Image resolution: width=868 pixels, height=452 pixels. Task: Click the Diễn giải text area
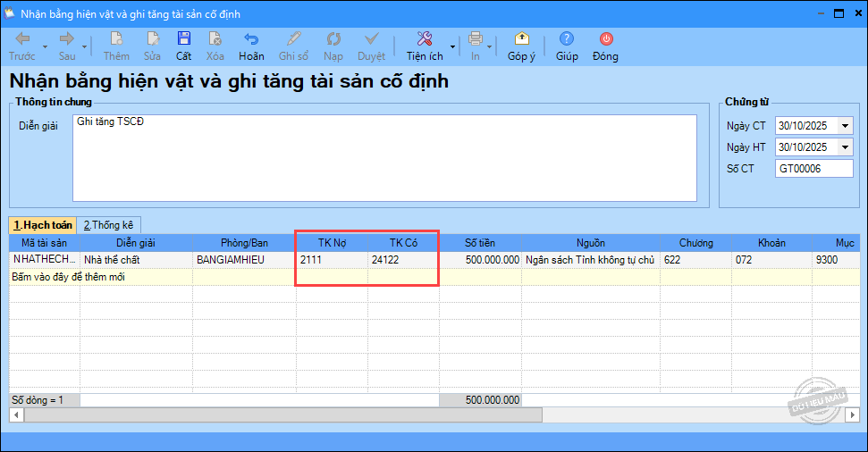pos(384,158)
